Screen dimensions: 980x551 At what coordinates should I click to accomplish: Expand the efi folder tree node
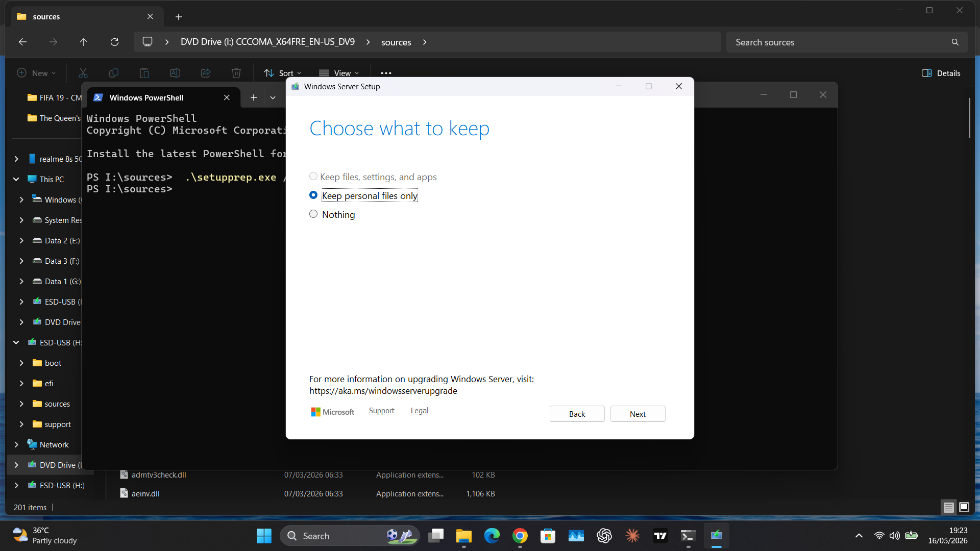[x=21, y=383]
